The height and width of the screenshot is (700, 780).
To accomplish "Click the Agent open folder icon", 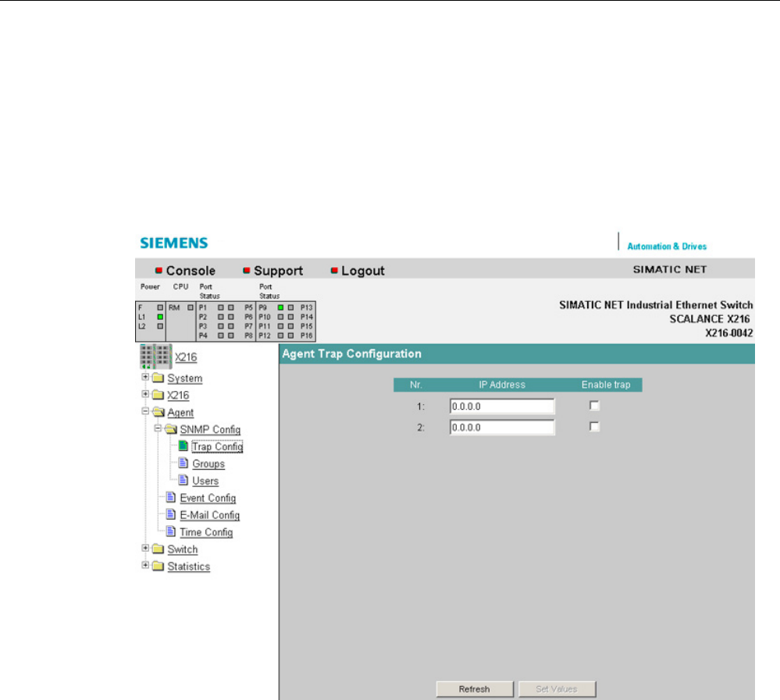I will pos(158,412).
